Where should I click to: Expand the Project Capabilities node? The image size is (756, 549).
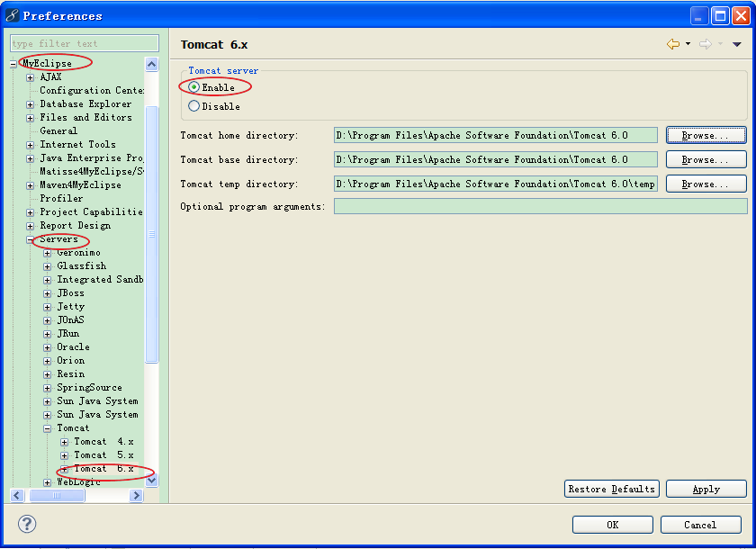click(x=31, y=212)
